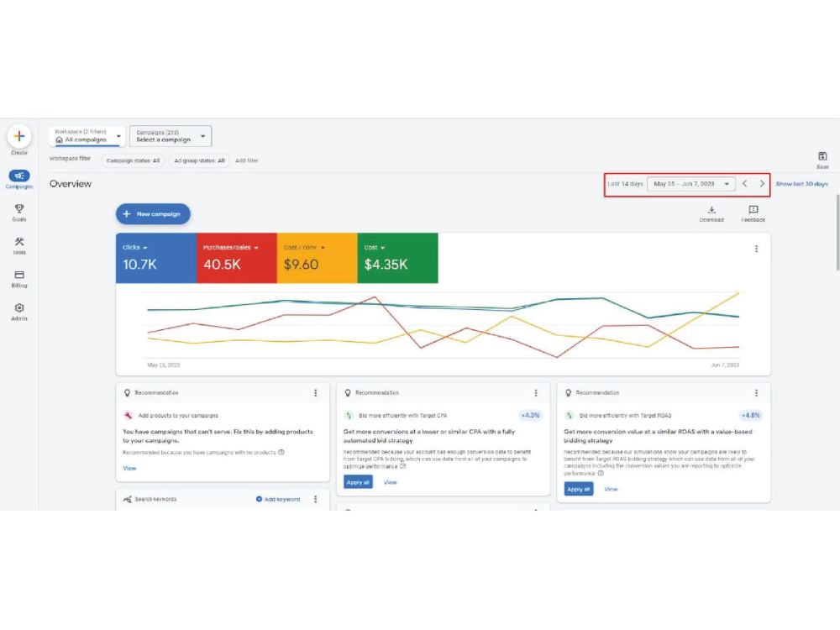Open Campaigns in the sidebar
The image size is (840, 630).
19,180
